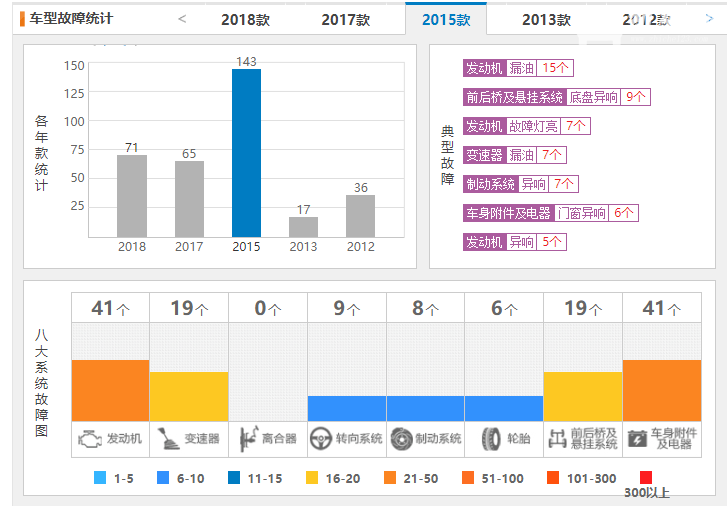Click the 1-5 legend color swatch
Viewport: 727px width, 506px height.
point(100,478)
